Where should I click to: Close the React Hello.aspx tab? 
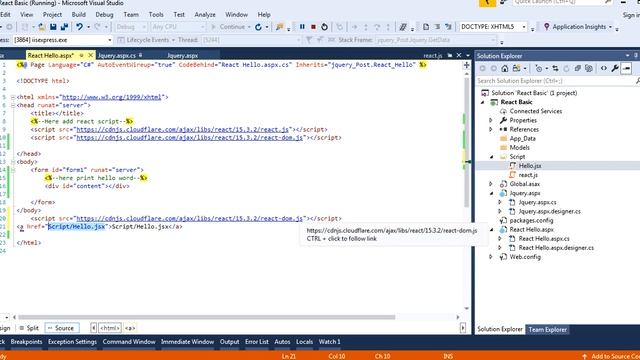pyautogui.click(x=91, y=55)
